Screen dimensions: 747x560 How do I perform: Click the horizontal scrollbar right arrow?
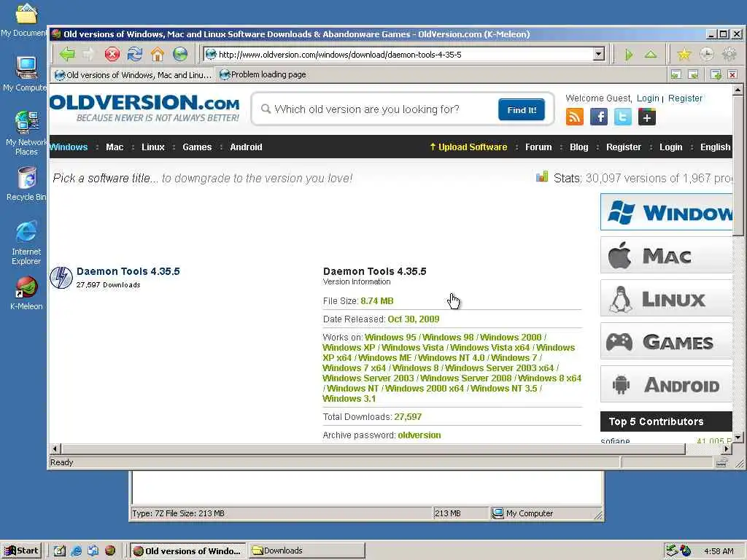(727, 448)
